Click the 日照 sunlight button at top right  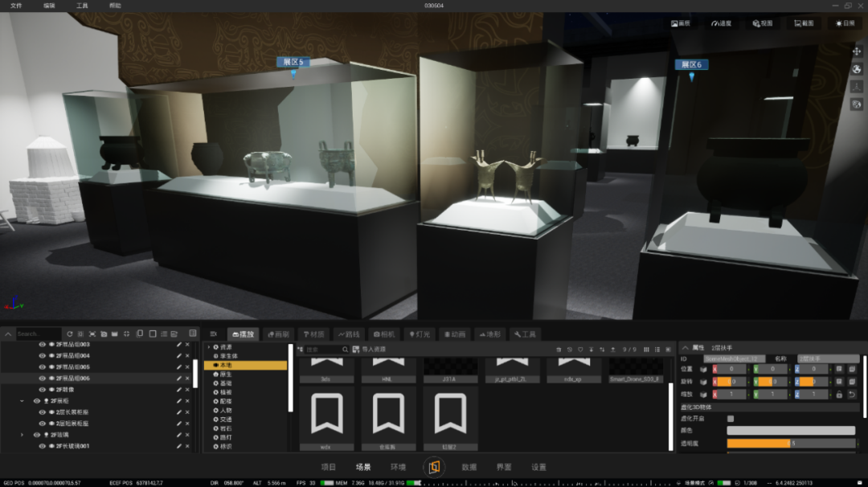point(845,23)
